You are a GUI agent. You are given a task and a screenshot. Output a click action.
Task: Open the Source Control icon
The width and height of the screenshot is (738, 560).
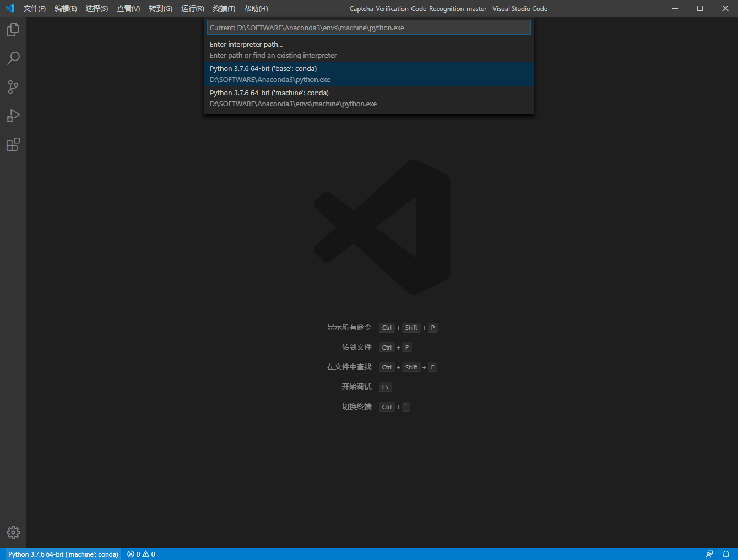[x=13, y=87]
